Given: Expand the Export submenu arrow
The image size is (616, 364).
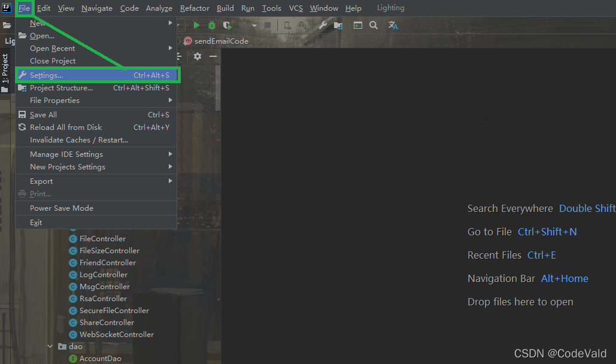Looking at the screenshot, I should 170,181.
